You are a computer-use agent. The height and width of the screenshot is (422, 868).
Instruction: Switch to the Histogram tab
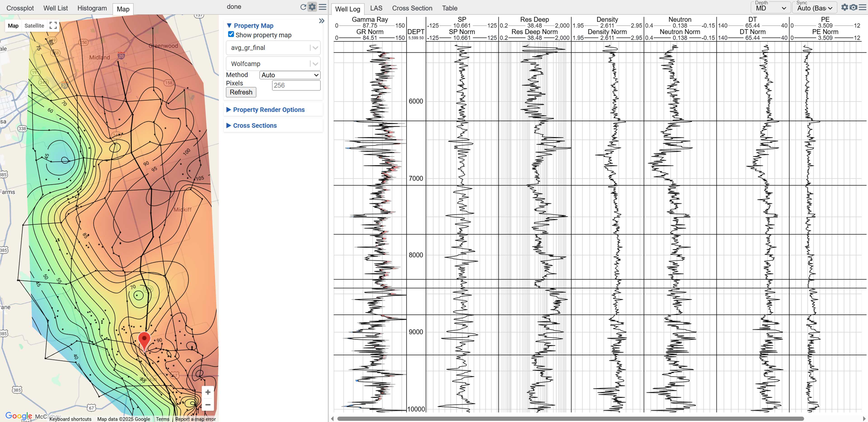(92, 8)
